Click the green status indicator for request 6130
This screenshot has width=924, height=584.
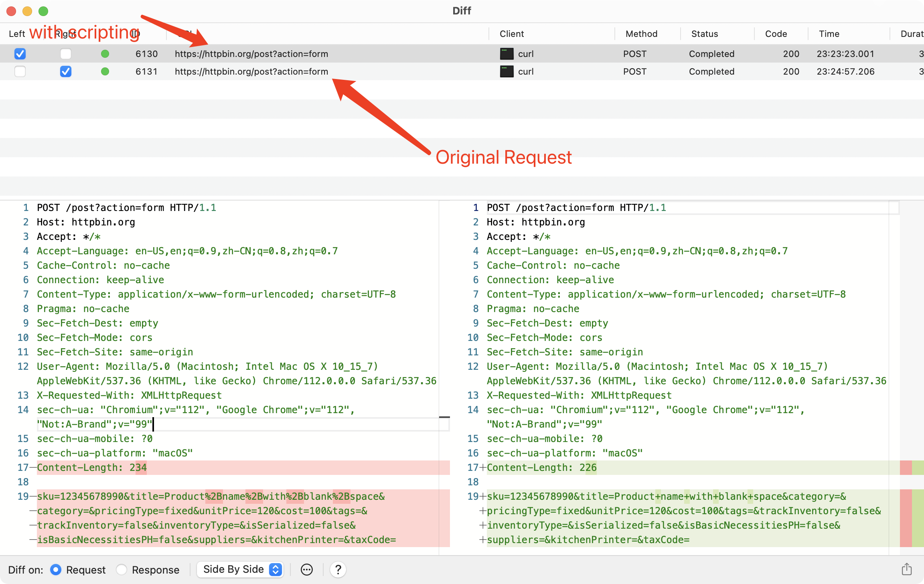(x=105, y=53)
